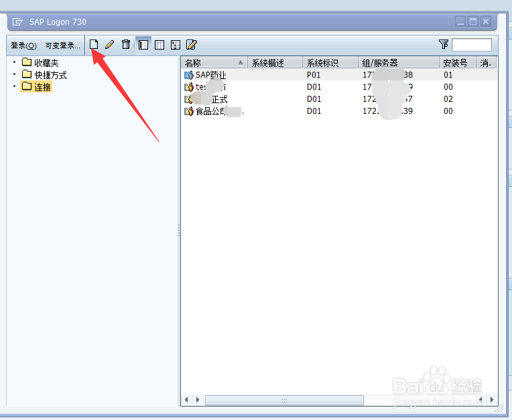Click the 安装号 column header

[458, 63]
